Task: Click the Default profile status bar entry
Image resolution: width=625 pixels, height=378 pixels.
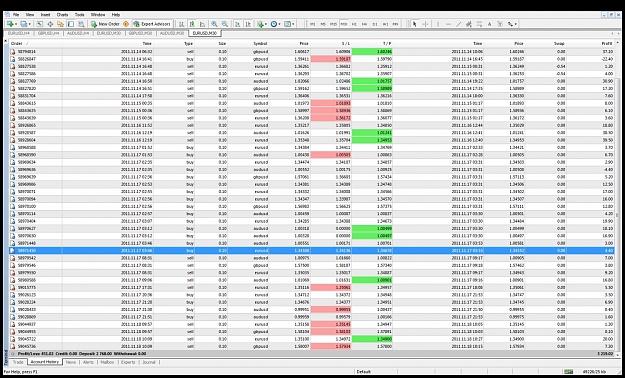Action: click(x=364, y=372)
